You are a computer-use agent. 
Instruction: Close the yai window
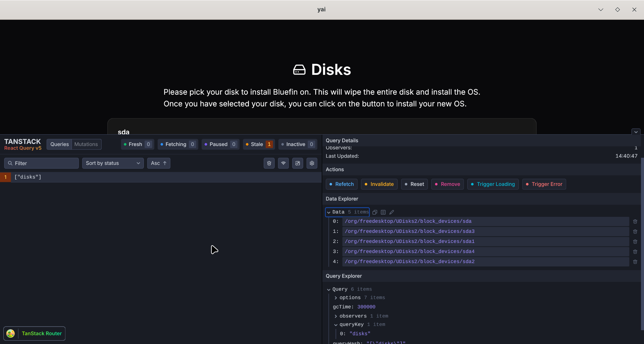pyautogui.click(x=634, y=10)
